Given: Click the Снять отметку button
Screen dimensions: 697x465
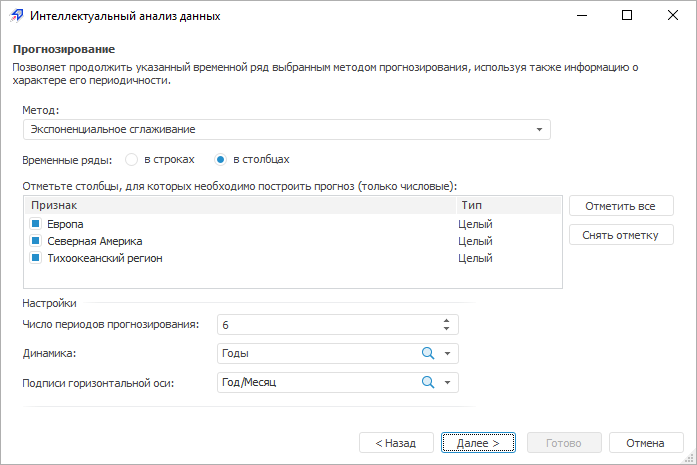Looking at the screenshot, I should pyautogui.click(x=621, y=235).
